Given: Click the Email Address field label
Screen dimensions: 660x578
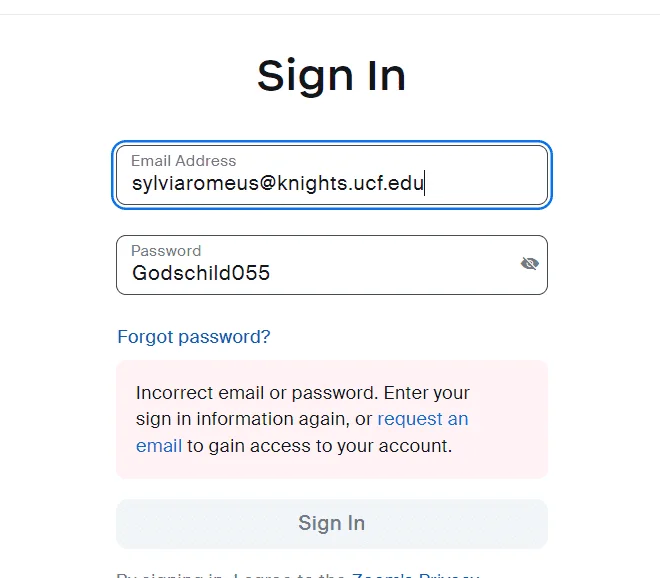Looking at the screenshot, I should point(184,161).
